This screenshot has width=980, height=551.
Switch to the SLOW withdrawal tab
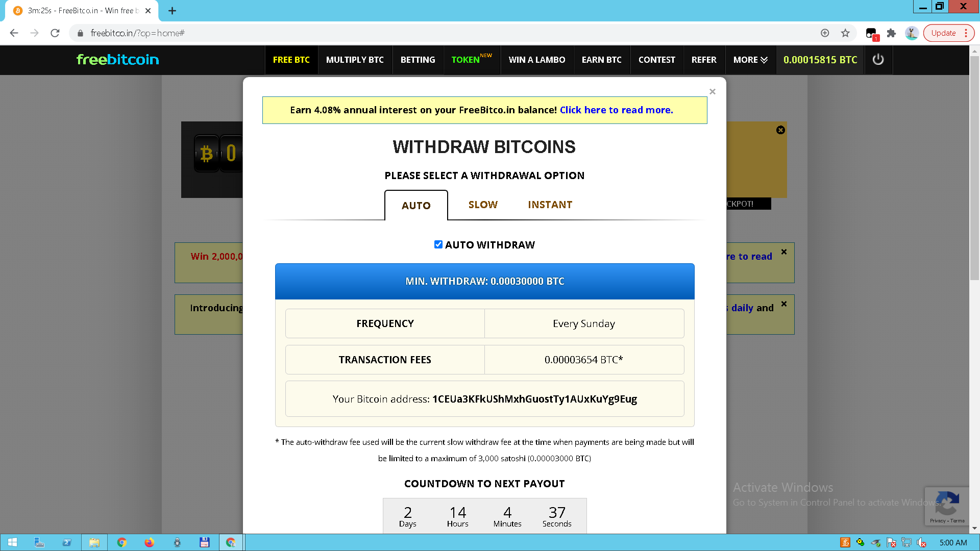coord(483,205)
